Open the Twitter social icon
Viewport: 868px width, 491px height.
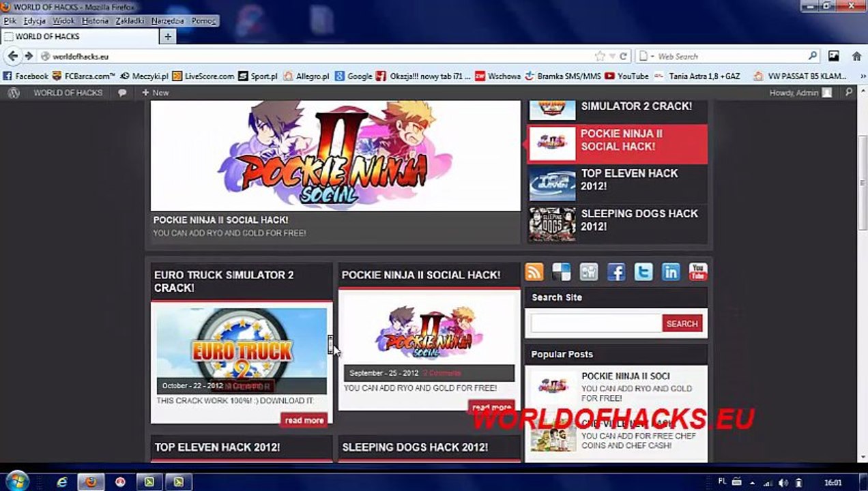point(643,272)
